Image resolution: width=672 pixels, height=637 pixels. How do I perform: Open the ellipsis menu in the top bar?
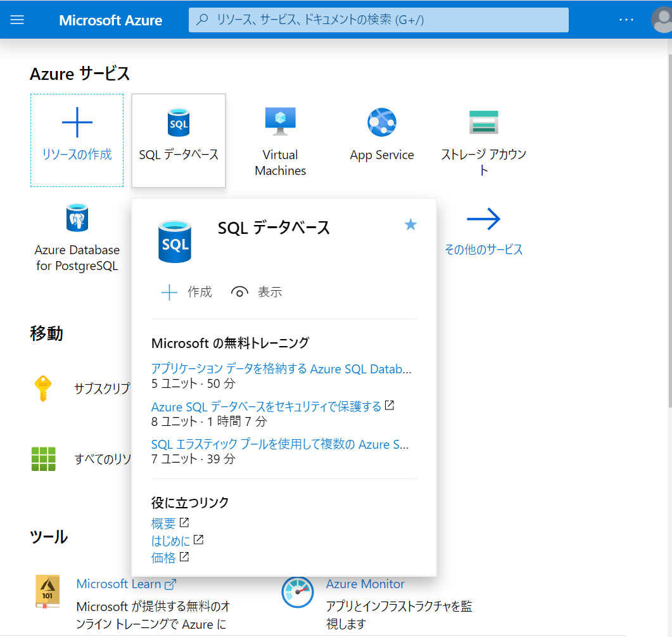pyautogui.click(x=626, y=20)
